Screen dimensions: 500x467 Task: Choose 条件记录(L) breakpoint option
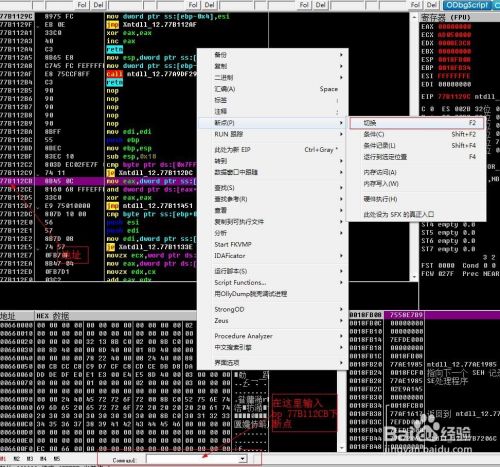tap(416, 146)
